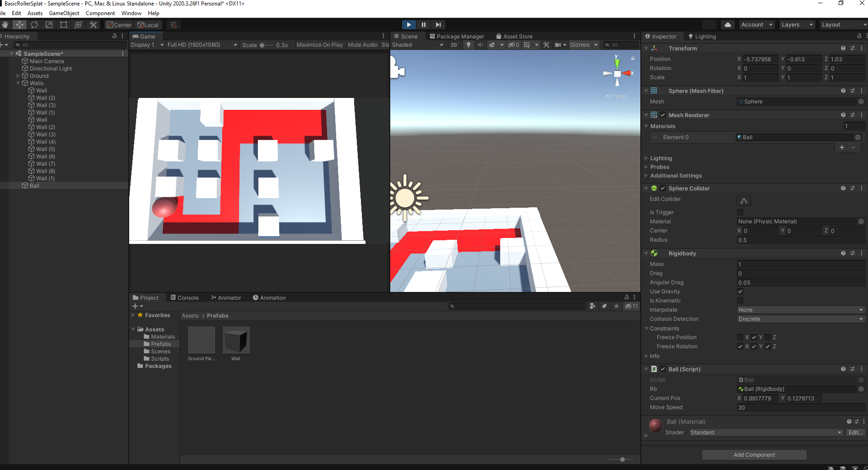Image resolution: width=868 pixels, height=470 pixels.
Task: Enable Is Kinematic on the Rigidbody
Action: pos(740,300)
